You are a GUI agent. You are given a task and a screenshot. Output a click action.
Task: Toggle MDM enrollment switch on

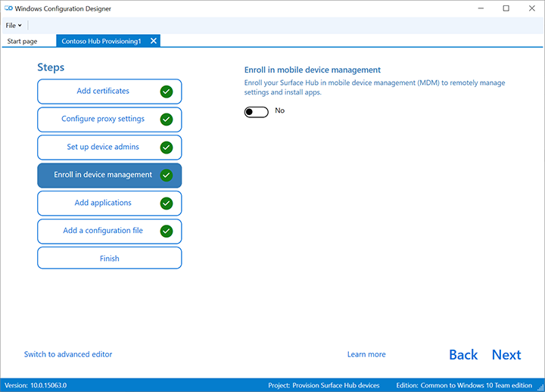[x=256, y=112]
